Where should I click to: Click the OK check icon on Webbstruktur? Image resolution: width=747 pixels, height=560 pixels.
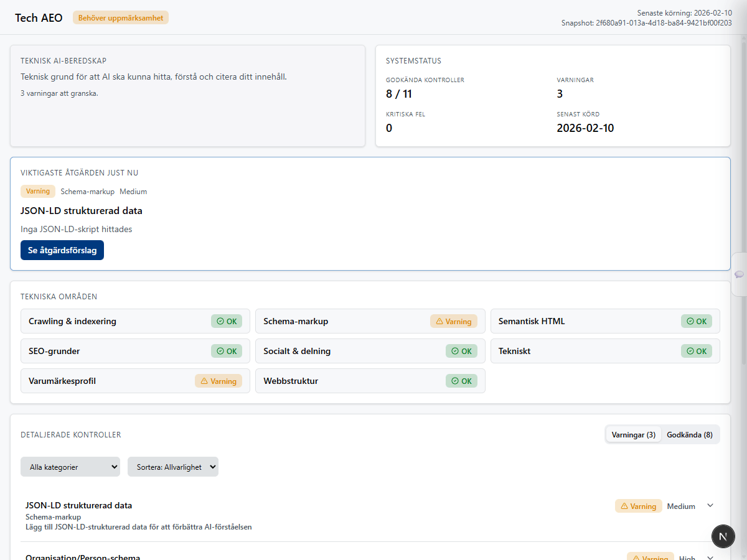[456, 380]
